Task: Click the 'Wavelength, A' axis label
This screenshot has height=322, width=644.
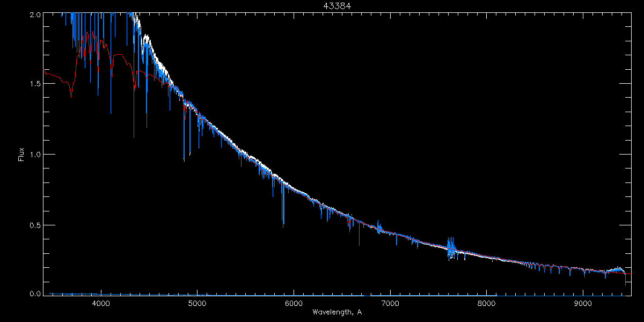Action: [x=337, y=312]
